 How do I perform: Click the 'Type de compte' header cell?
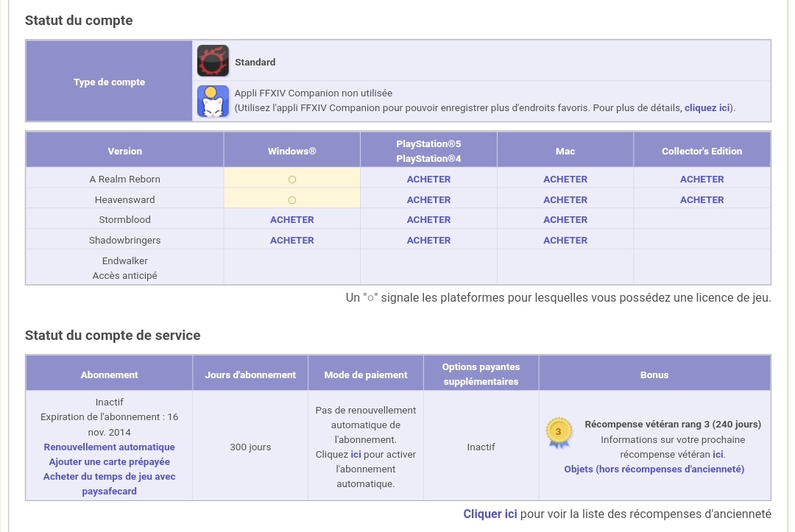pos(109,82)
